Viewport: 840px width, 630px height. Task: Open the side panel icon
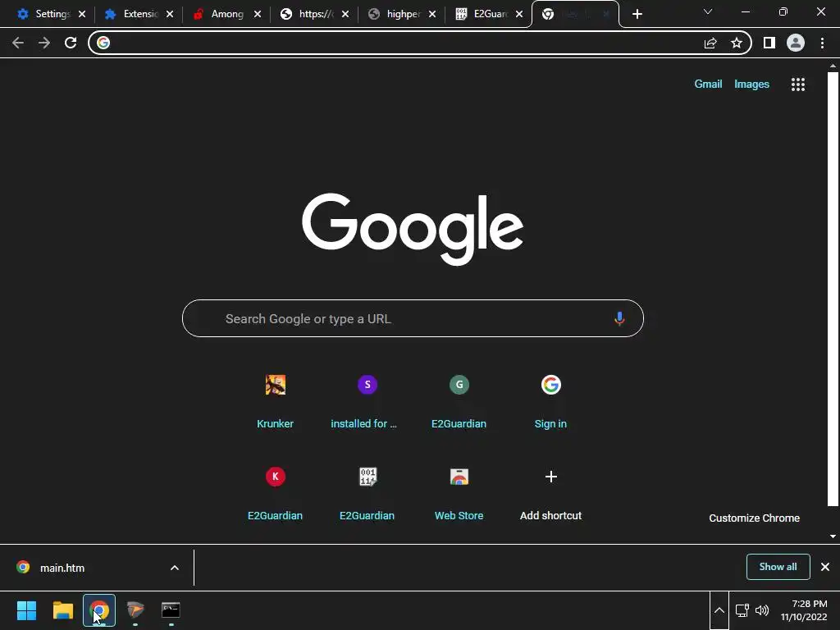769,43
